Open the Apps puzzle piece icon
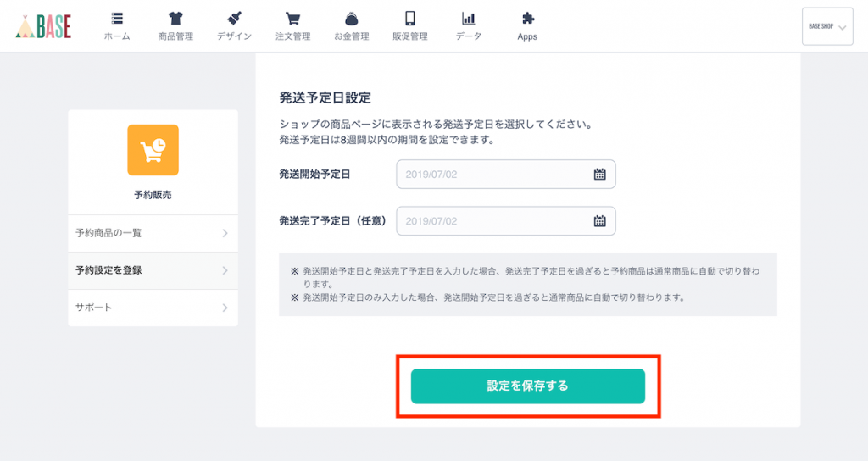The width and height of the screenshot is (868, 461). point(528,19)
